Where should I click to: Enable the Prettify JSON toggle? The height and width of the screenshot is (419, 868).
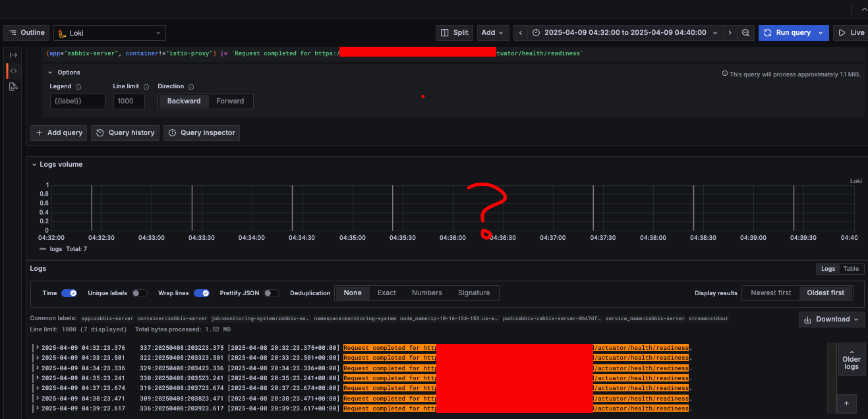[272, 293]
